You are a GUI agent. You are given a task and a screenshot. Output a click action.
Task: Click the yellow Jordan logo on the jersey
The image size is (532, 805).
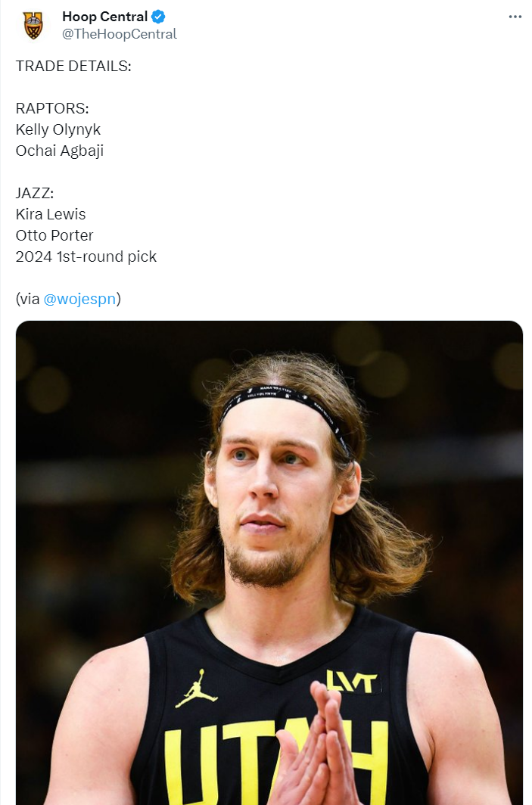(196, 688)
